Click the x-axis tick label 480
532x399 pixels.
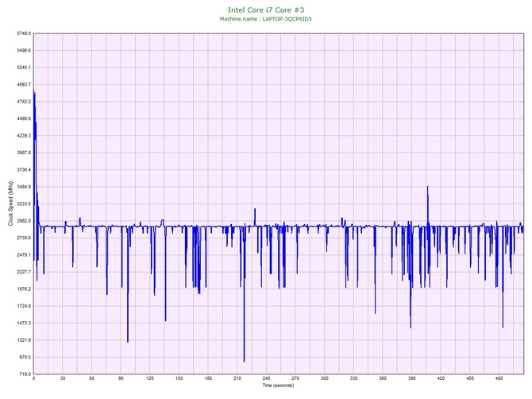(499, 378)
